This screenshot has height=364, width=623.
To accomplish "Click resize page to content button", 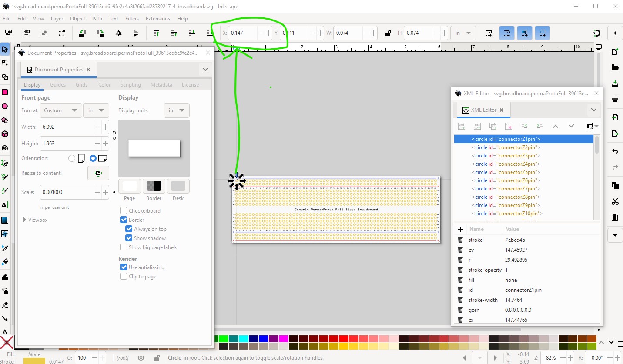I will coord(98,173).
